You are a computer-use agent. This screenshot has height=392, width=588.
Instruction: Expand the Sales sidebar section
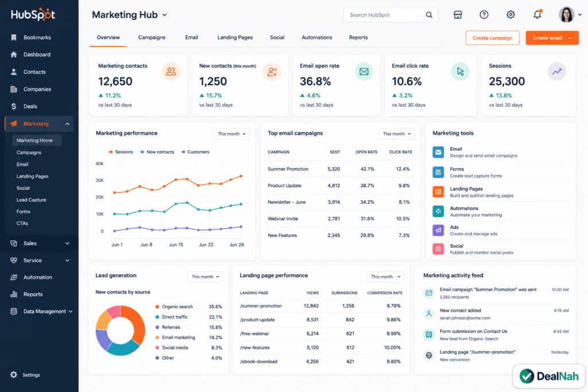point(67,243)
